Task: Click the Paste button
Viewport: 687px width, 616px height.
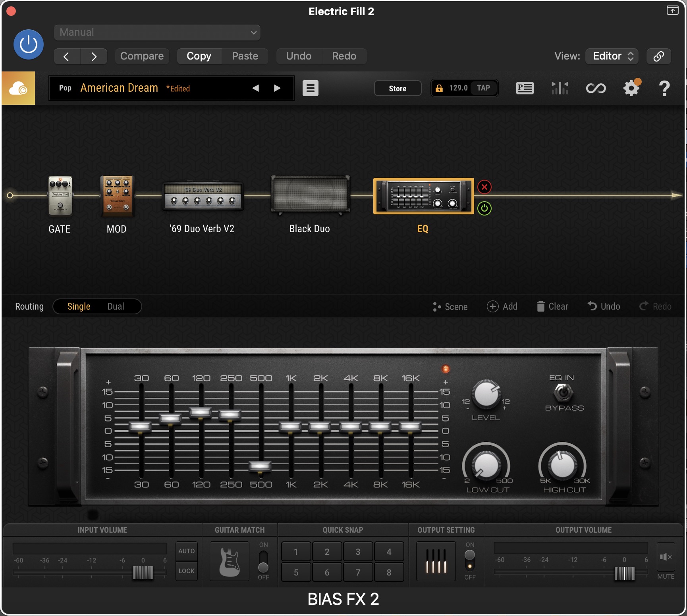Action: [245, 56]
